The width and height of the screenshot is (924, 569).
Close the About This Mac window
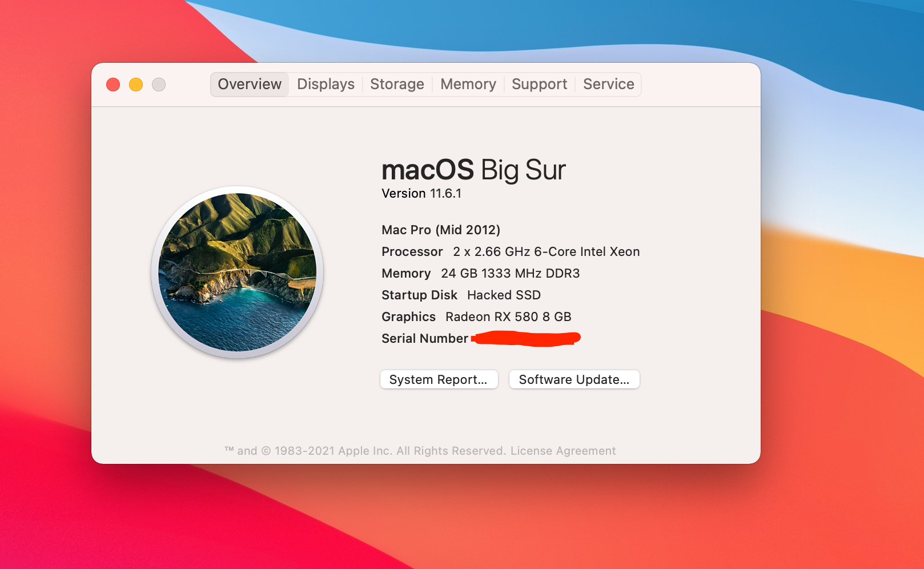(x=113, y=85)
